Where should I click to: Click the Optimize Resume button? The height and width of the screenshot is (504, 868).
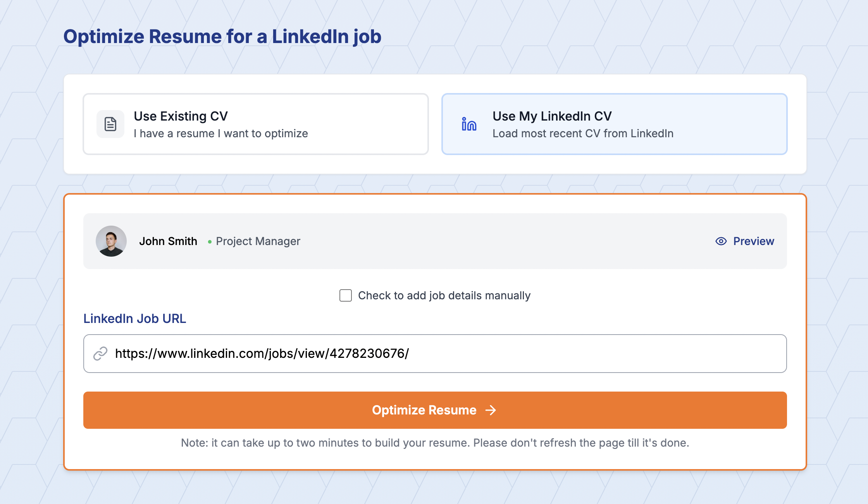point(435,410)
